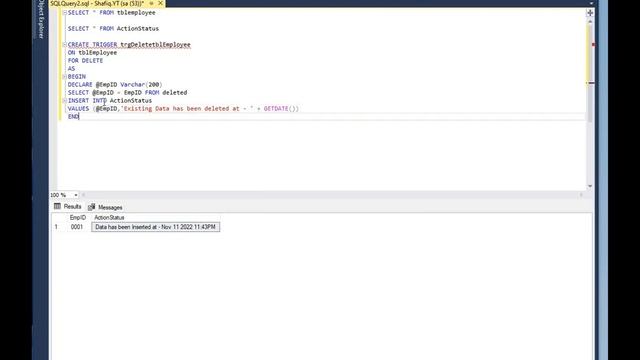Switch to the Messages tab
Image resolution: width=640 pixels, height=360 pixels.
click(105, 207)
